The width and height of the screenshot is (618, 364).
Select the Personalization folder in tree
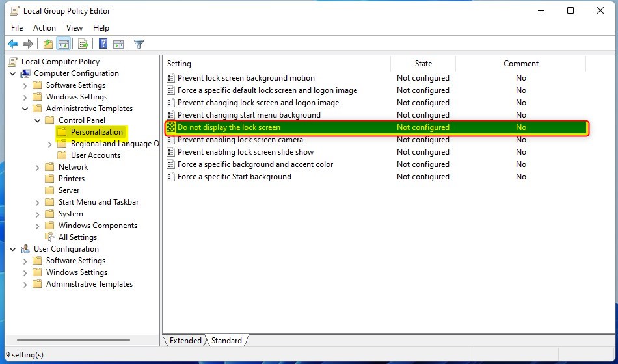click(x=96, y=132)
